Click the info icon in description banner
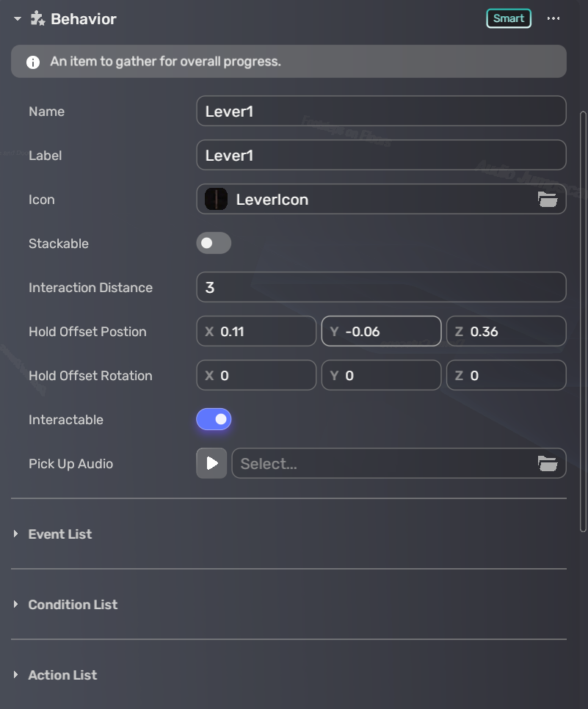This screenshot has width=588, height=709. pos(33,62)
